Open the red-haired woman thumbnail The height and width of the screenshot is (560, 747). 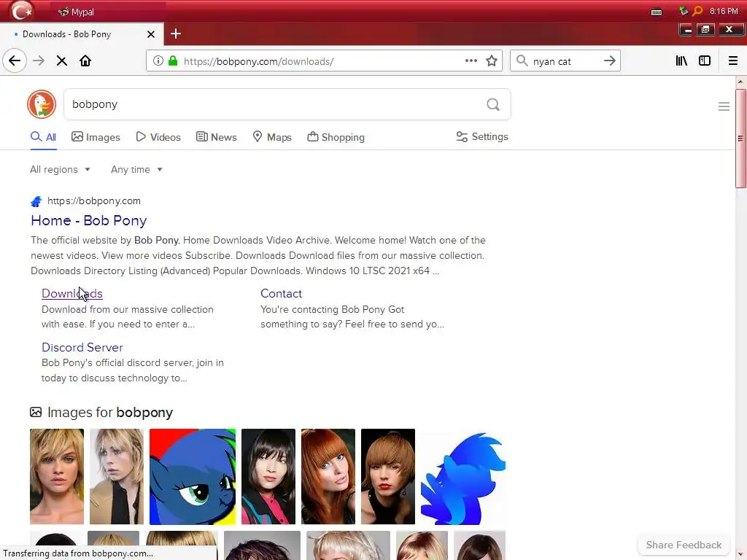(x=328, y=477)
